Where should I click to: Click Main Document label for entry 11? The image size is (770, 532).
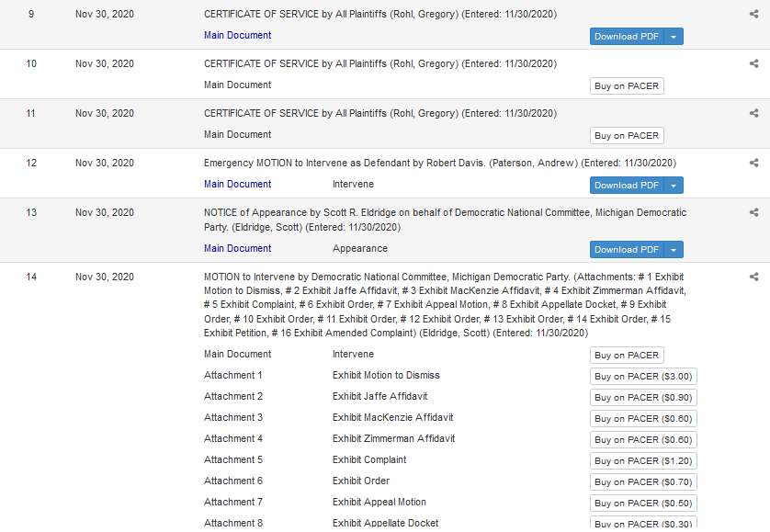click(x=238, y=134)
